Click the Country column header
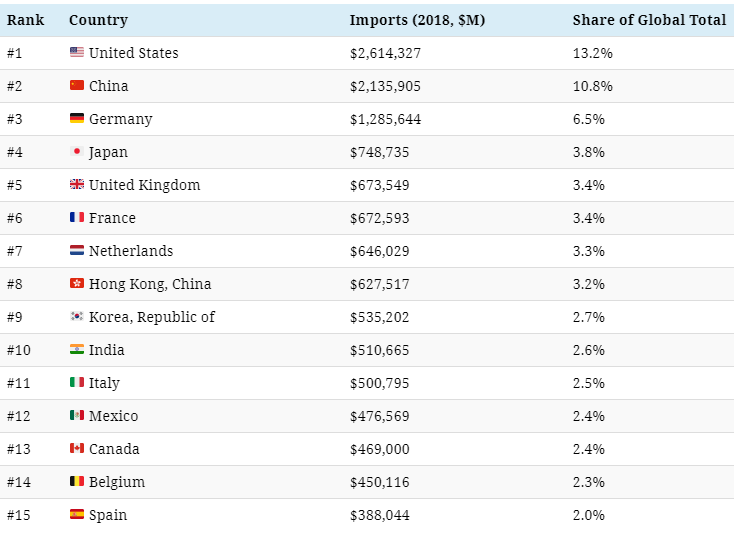Image resolution: width=734 pixels, height=534 pixels. coord(98,20)
